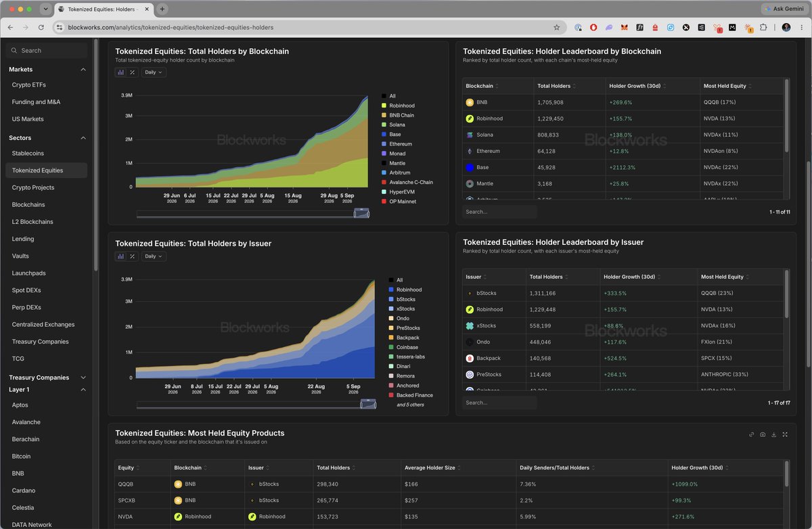The image size is (812, 529).
Task: Switch blockchain chart to percentage view
Action: click(x=133, y=72)
